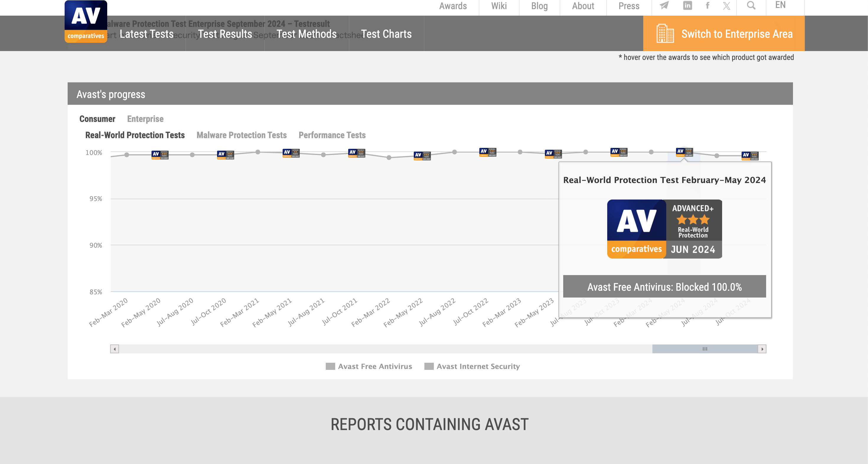This screenshot has height=464, width=868.
Task: Click the enterprise building icon
Action: 665,33
